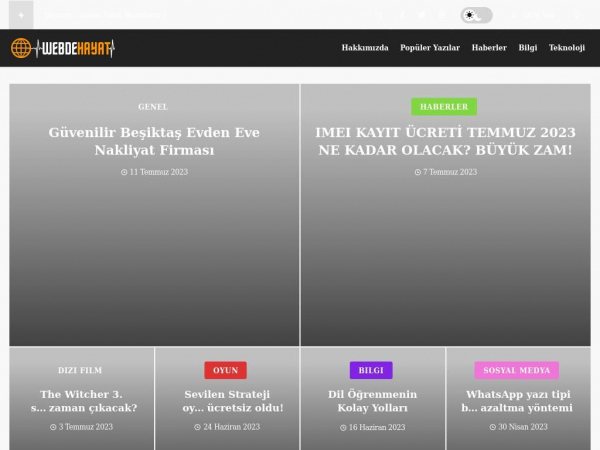Open Dil Öğrenmenin Kolay Yolları article
600x450 pixels.
point(372,401)
